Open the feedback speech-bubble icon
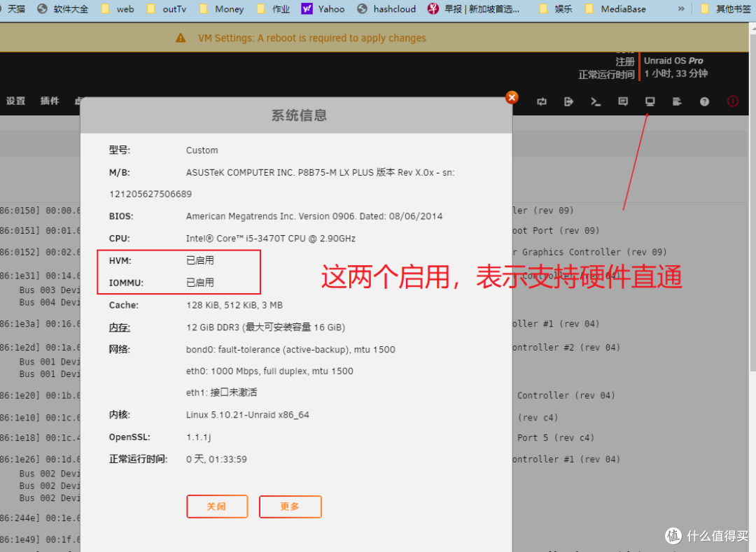This screenshot has height=552, width=756. (623, 101)
